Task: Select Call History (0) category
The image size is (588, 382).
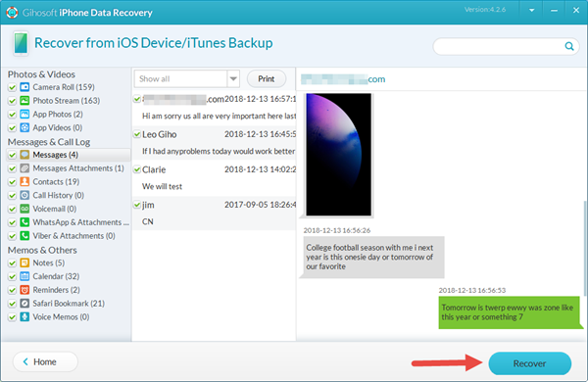Action: (59, 195)
